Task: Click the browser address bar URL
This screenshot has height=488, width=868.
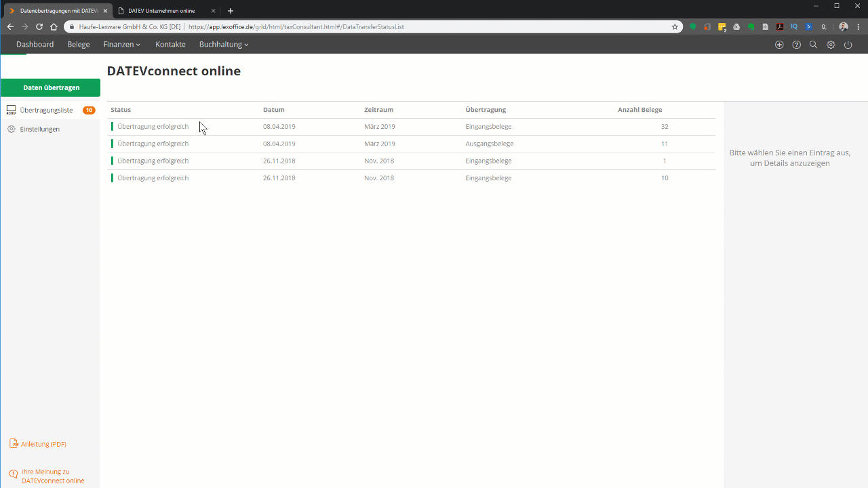Action: pos(296,27)
